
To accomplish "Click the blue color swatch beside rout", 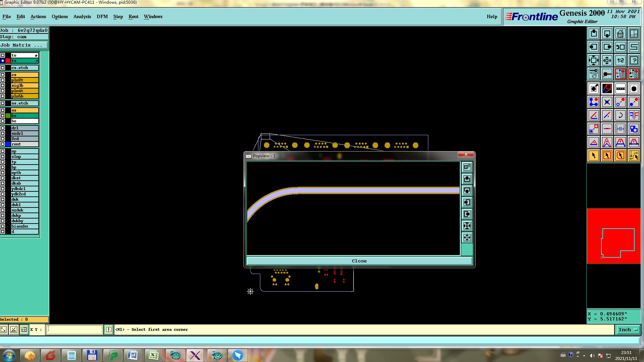I will coord(8,144).
